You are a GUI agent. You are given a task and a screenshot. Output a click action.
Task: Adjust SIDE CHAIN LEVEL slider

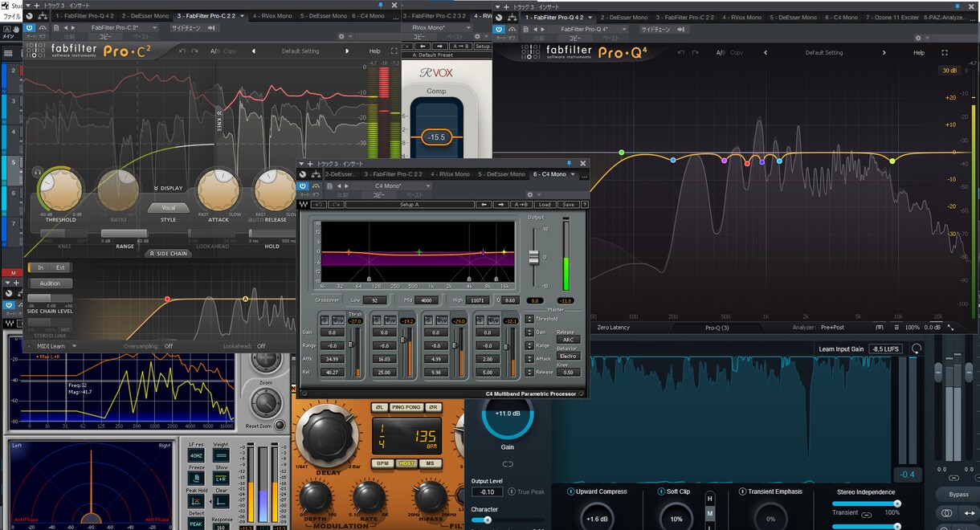51,298
